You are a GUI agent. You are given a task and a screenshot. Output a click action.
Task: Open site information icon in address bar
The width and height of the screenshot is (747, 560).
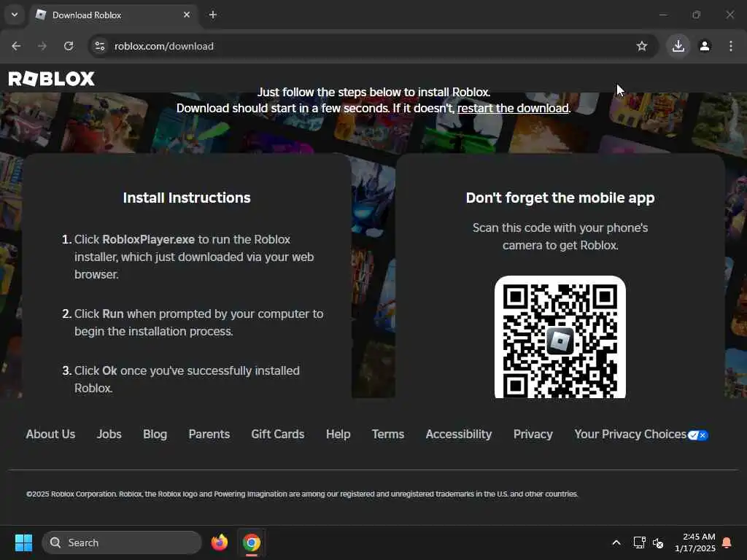[x=99, y=46]
